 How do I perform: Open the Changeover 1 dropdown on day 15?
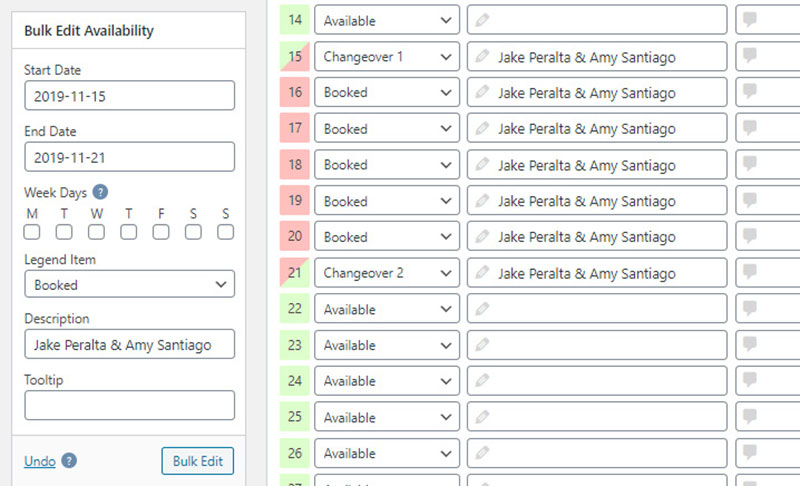click(387, 56)
